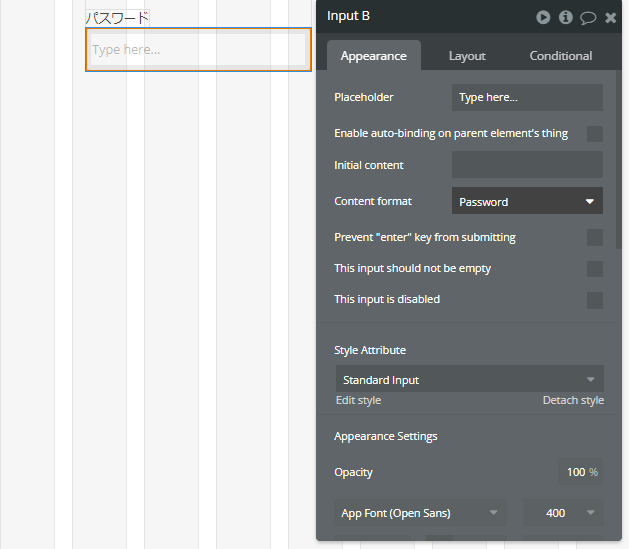
Task: Click the play-arrow icon in the Input B header
Action: [x=543, y=17]
